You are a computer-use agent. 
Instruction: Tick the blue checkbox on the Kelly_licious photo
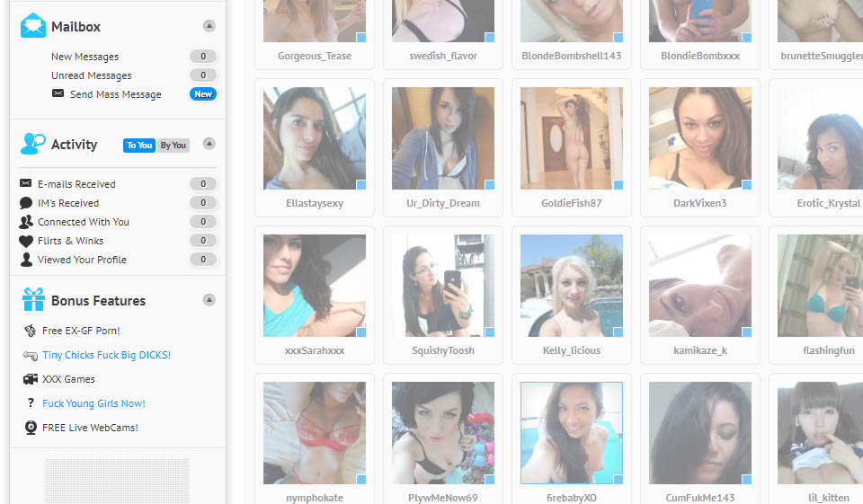618,332
